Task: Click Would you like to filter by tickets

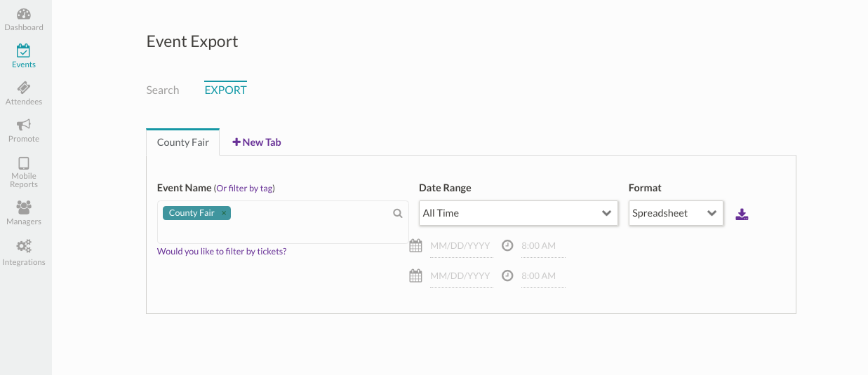Action: (x=222, y=252)
